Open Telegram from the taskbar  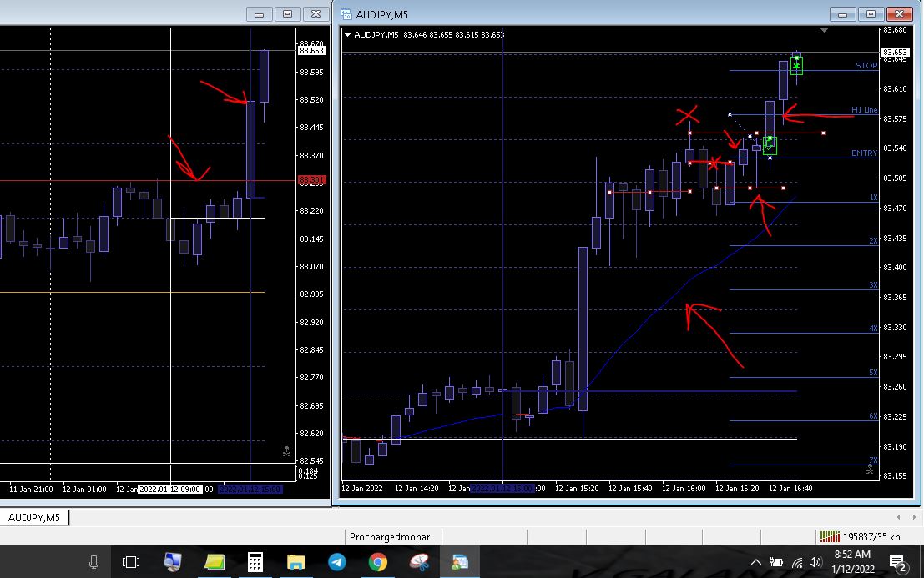point(337,563)
